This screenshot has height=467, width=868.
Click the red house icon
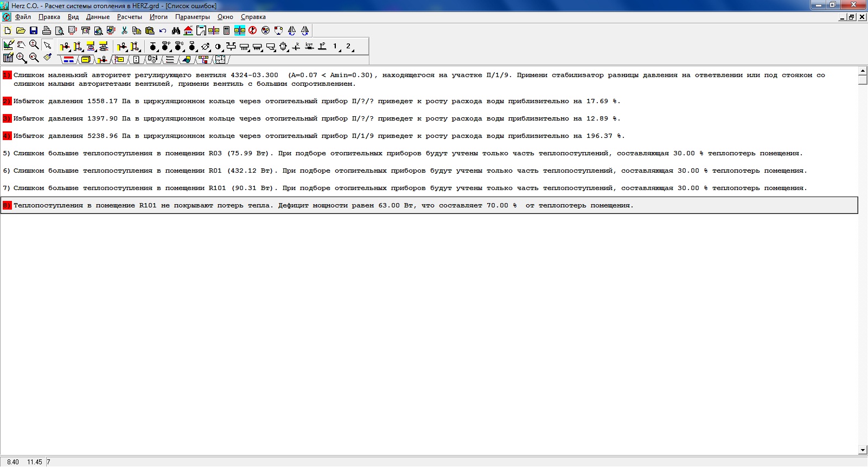click(188, 30)
